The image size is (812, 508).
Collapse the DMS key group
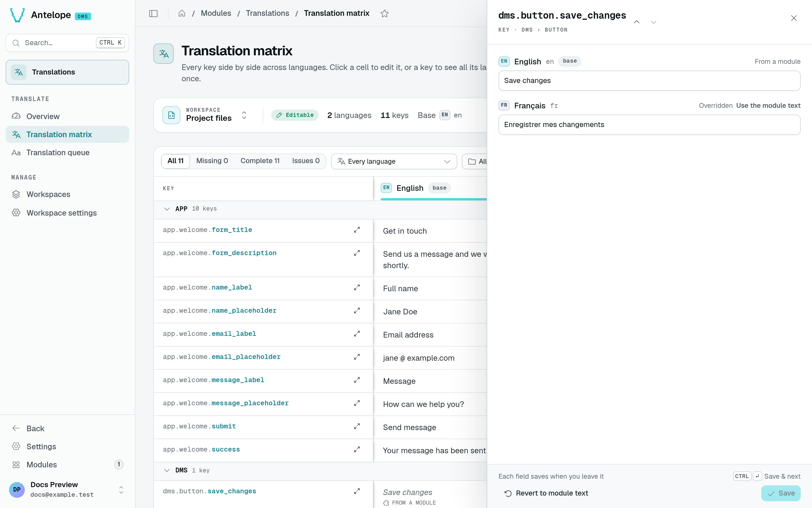(167, 470)
